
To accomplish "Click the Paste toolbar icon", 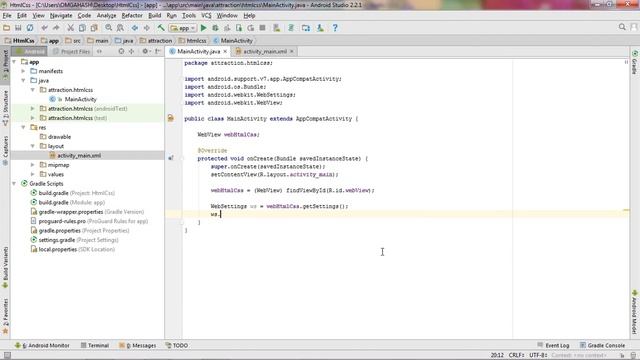I will point(94,28).
